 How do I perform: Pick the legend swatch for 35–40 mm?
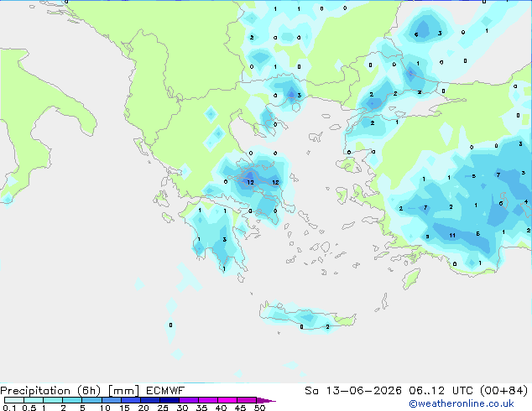pyautogui.click(x=207, y=400)
